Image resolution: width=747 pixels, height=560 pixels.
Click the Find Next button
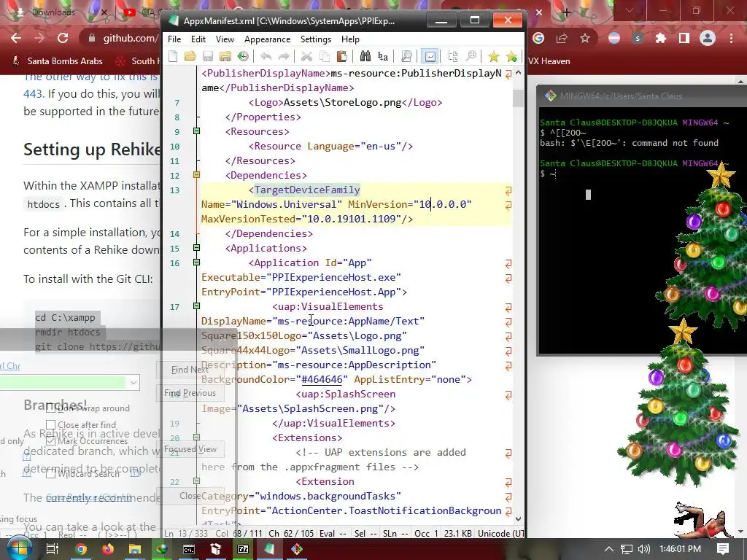pos(190,370)
